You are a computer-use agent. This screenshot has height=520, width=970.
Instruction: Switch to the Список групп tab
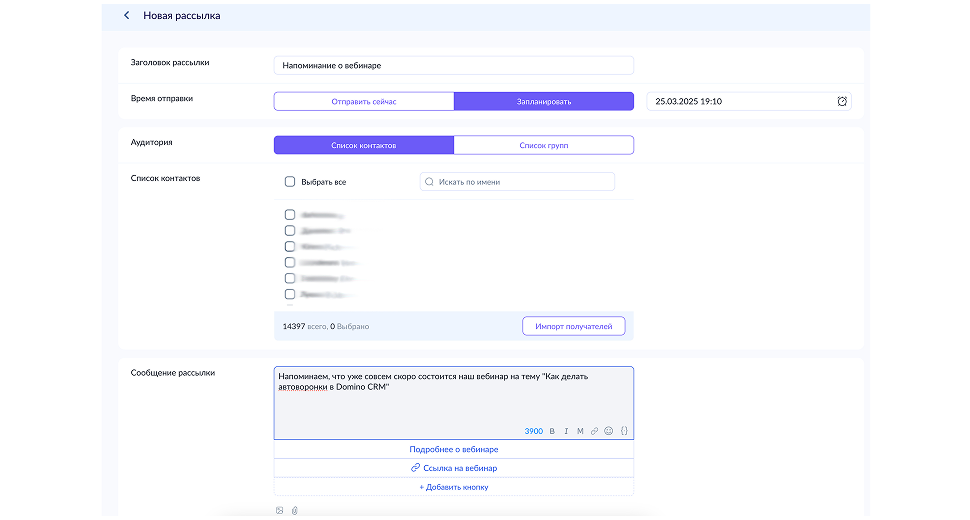[543, 145]
